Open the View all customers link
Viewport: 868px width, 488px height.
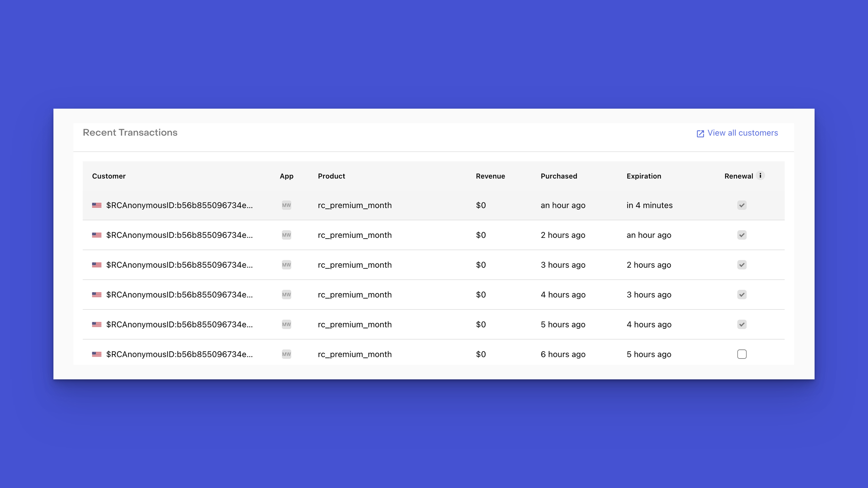point(737,133)
